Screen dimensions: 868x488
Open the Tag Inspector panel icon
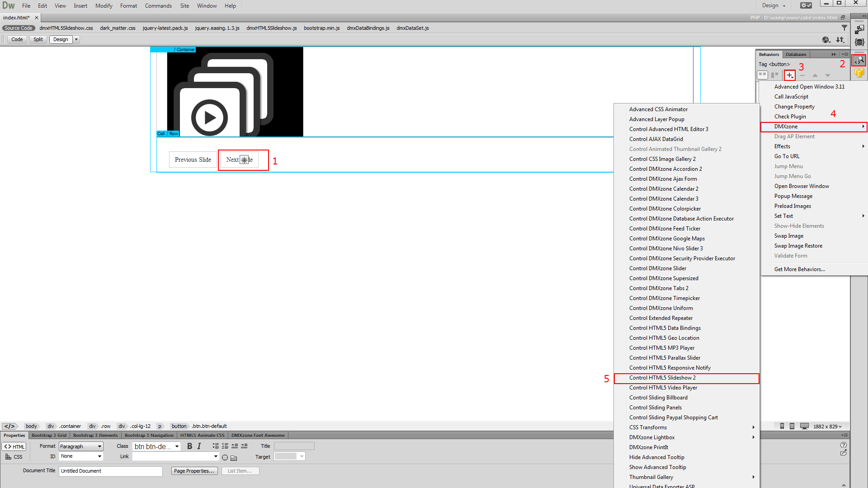[x=859, y=60]
